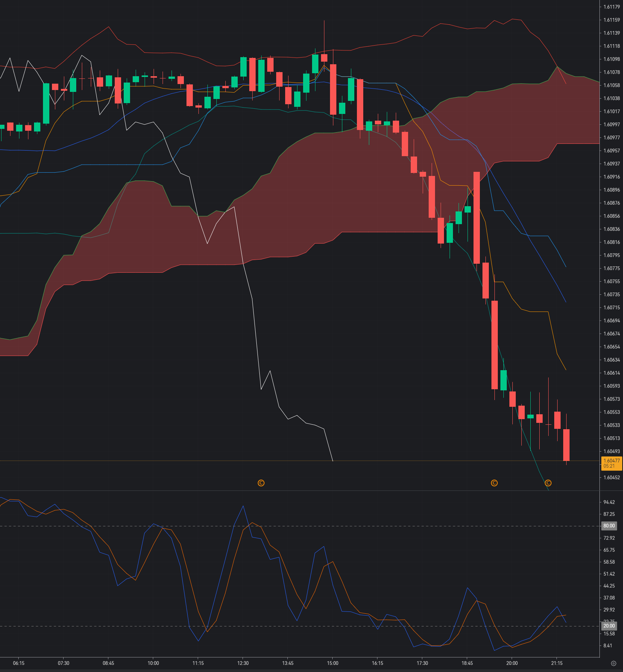Click the 1.60856 price axis label

[x=611, y=216]
